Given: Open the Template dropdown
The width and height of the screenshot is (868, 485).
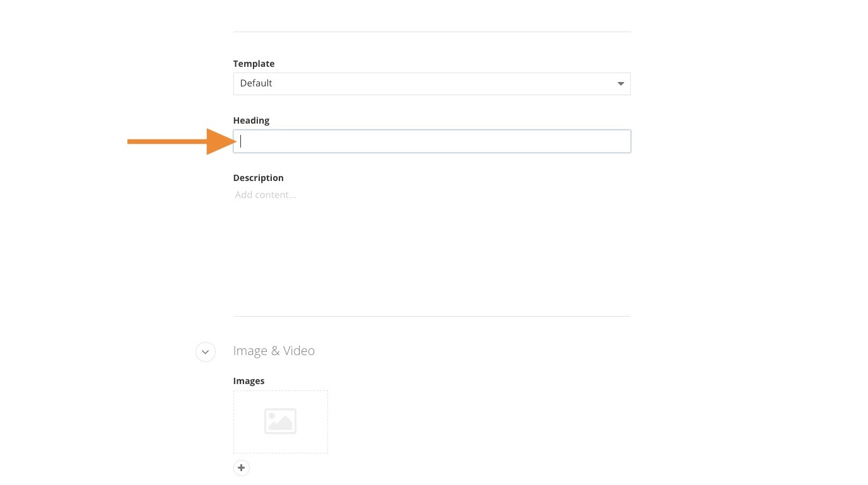Looking at the screenshot, I should 431,84.
